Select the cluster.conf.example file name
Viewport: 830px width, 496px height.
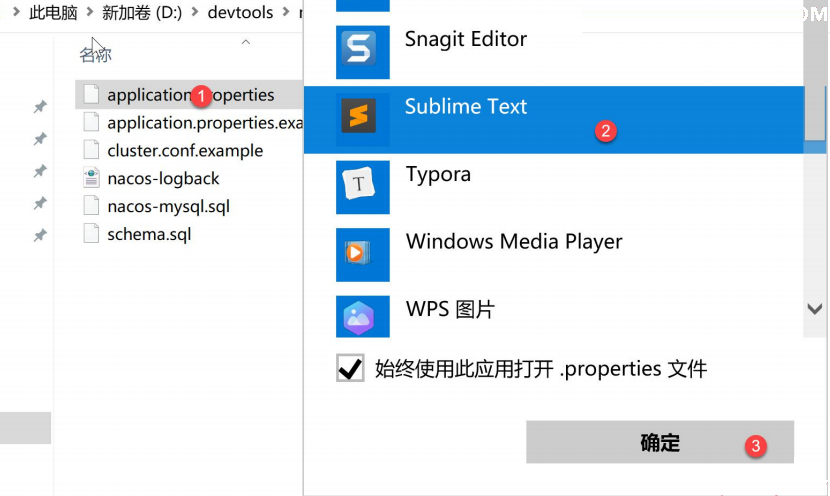[185, 151]
